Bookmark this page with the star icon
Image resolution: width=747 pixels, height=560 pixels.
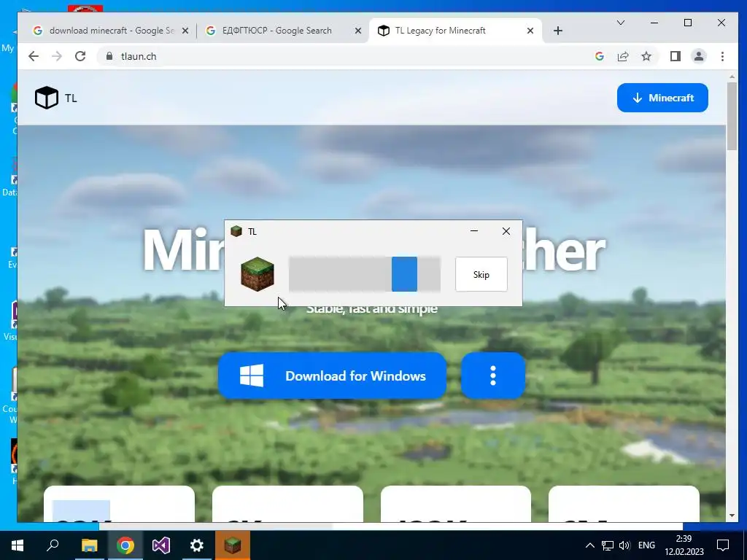click(646, 56)
